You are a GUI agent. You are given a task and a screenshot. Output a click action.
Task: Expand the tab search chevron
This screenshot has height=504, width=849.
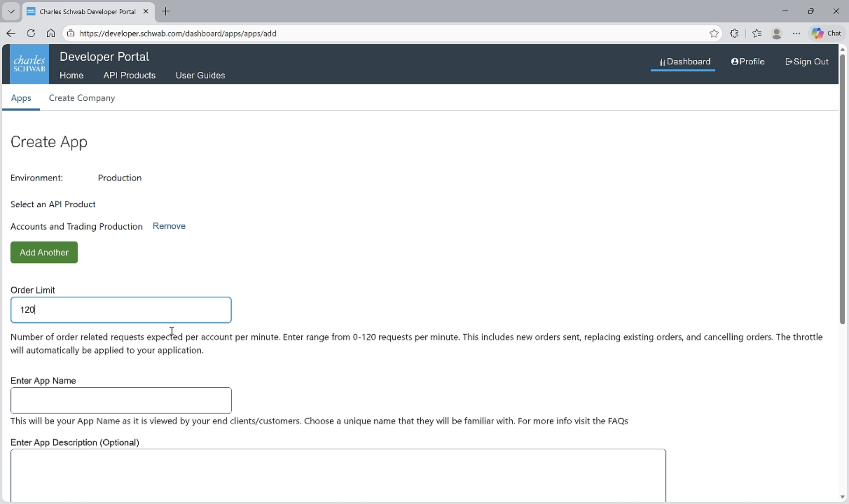pyautogui.click(x=10, y=11)
